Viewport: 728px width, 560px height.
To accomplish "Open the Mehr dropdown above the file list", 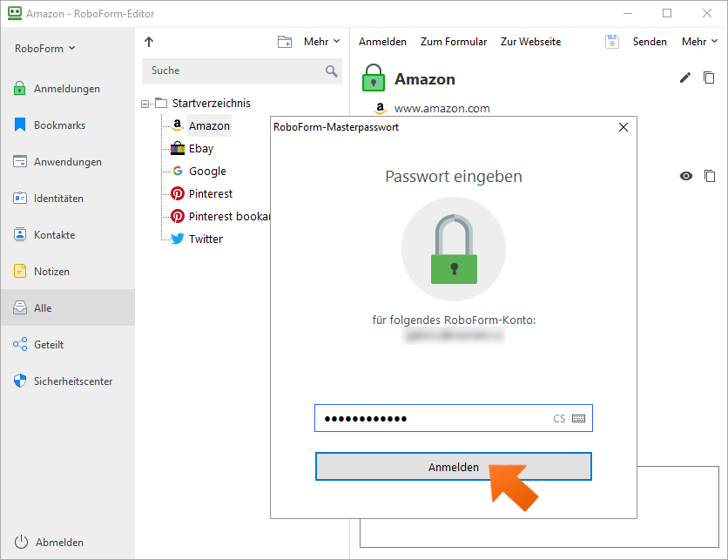I will point(321,42).
